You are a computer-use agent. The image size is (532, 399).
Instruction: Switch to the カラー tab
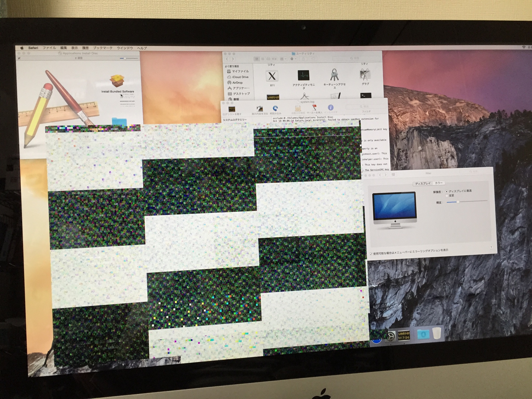439,183
